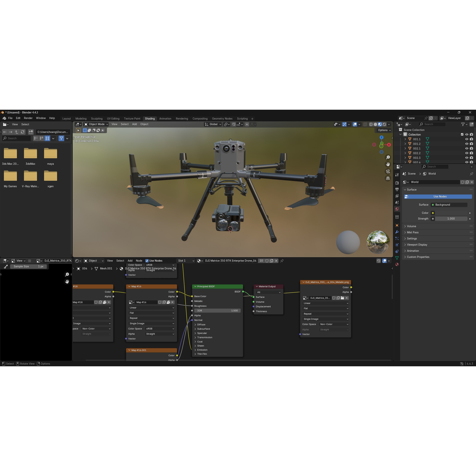
Task: Click the zoom magnifier icon in viewport sidebar
Action: (388, 157)
